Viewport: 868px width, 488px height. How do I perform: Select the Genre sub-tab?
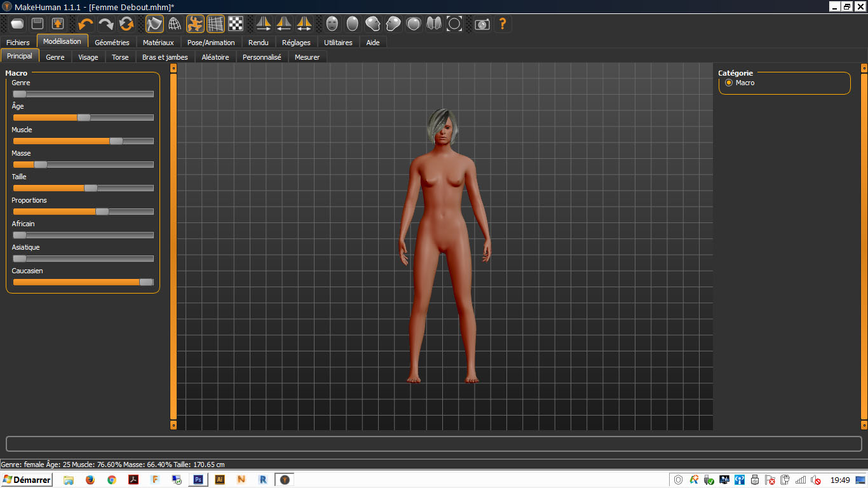click(x=55, y=57)
